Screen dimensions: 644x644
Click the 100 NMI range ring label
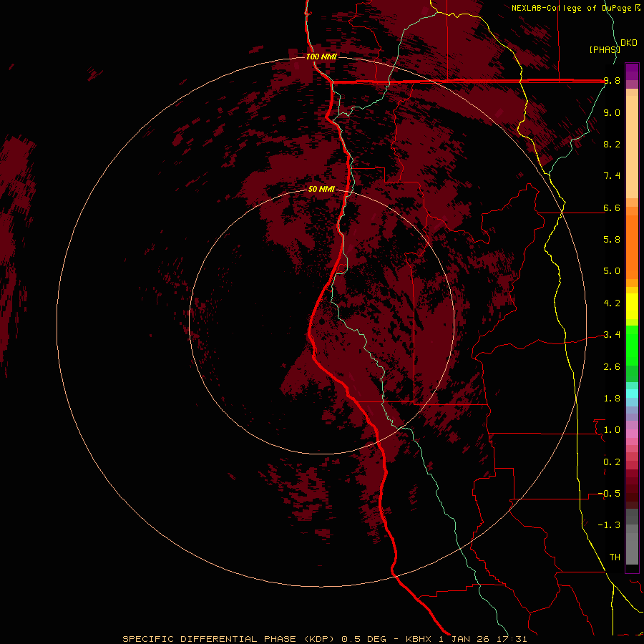click(321, 57)
